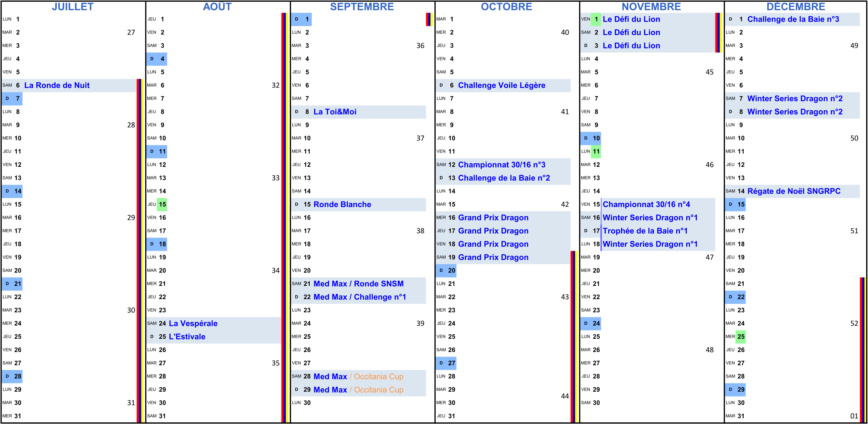The height and width of the screenshot is (424, 868).
Task: Select Sunday 18 in August
Action: (157, 244)
